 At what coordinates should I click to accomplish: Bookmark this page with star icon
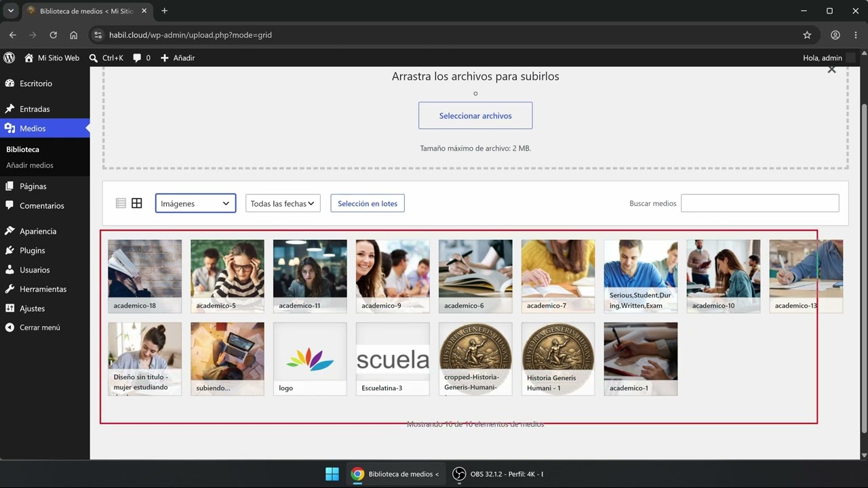click(x=807, y=35)
